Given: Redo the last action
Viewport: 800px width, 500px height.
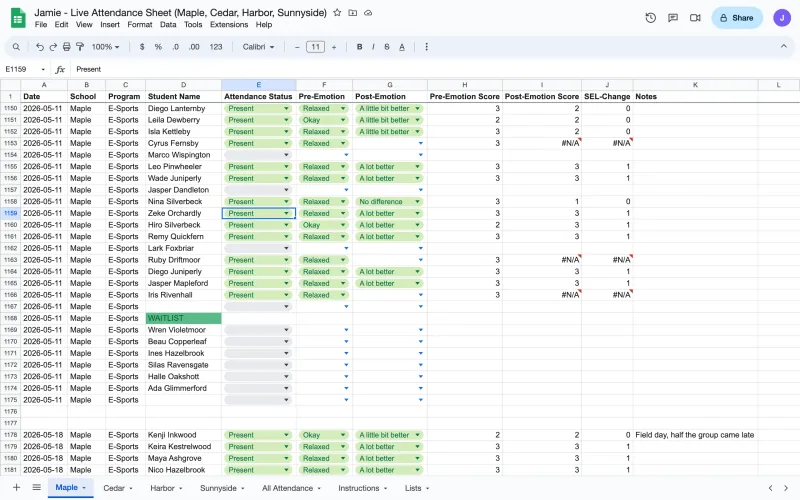Looking at the screenshot, I should click(53, 47).
